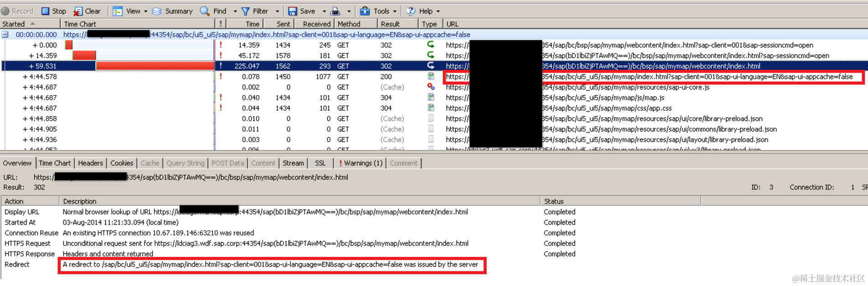Click the warning exclamation in row +0.000

[221, 45]
